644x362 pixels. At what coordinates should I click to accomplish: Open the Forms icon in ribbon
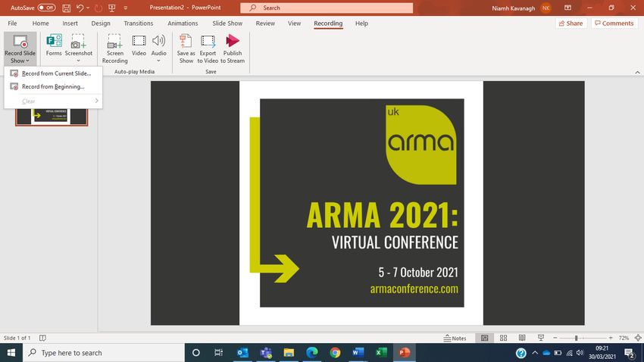[54, 45]
